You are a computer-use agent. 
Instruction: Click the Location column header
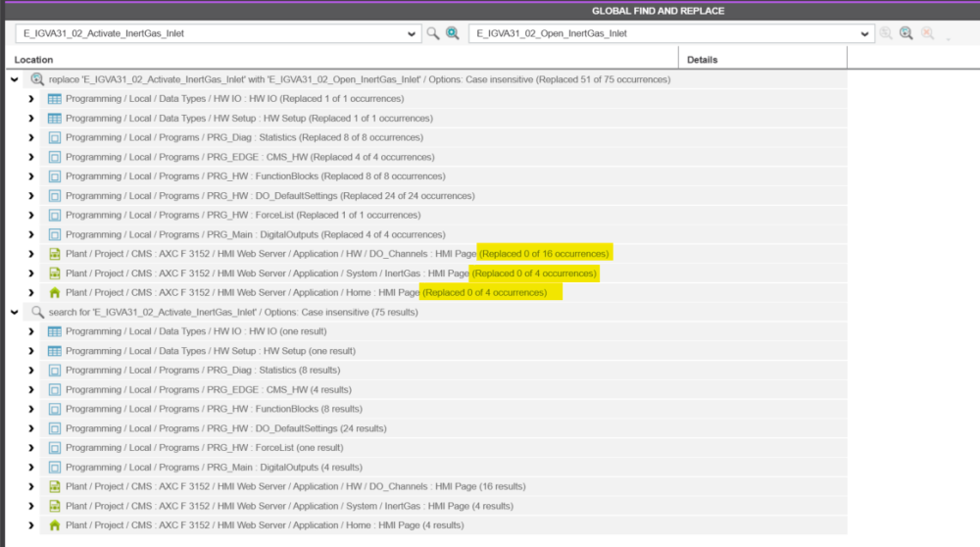(34, 60)
